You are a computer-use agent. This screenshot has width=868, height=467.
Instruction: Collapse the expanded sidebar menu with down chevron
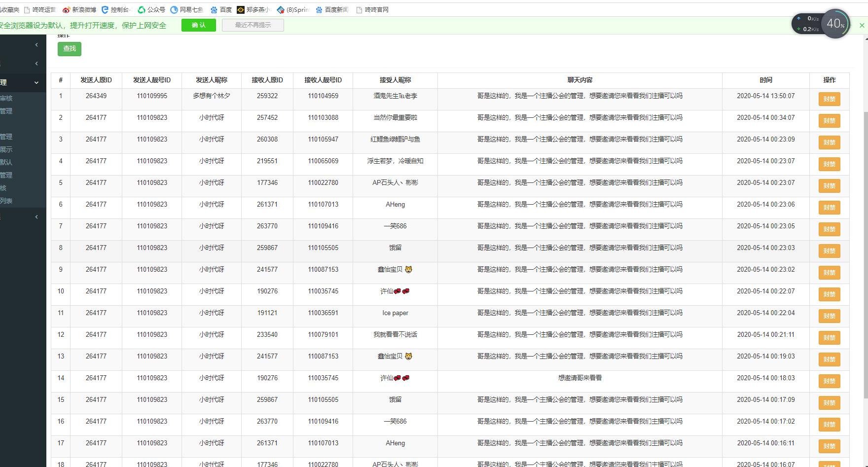pos(36,83)
